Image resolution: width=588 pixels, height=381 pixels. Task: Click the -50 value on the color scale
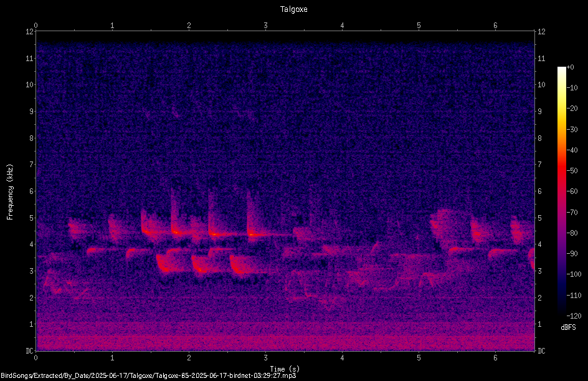point(572,171)
